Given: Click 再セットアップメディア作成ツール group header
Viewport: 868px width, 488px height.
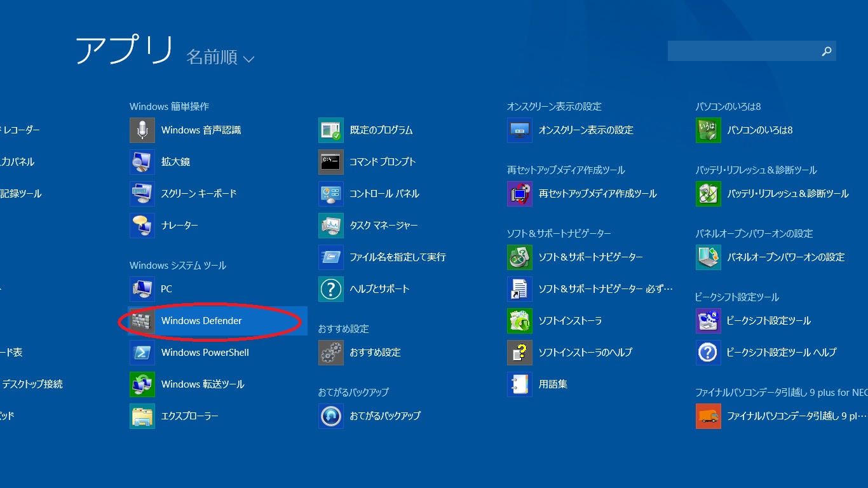Looking at the screenshot, I should coord(566,170).
